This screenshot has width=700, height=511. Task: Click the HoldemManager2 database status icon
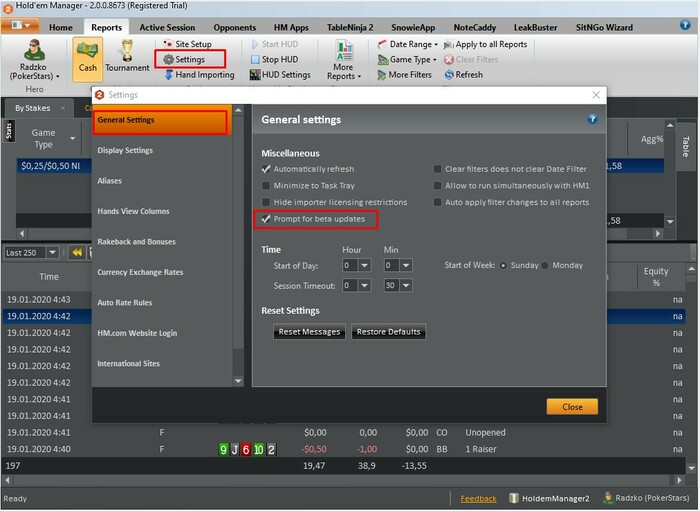click(514, 498)
